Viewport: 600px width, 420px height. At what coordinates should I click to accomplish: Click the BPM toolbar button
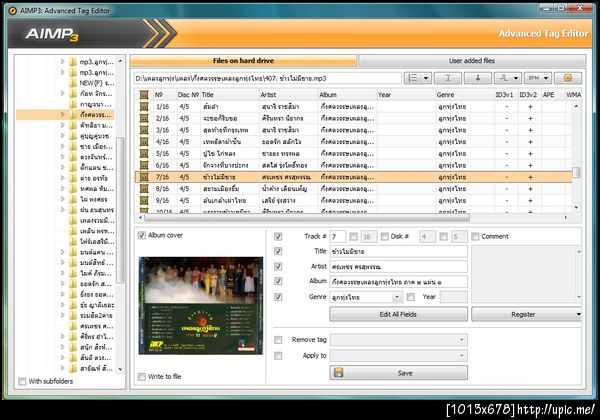(x=533, y=78)
